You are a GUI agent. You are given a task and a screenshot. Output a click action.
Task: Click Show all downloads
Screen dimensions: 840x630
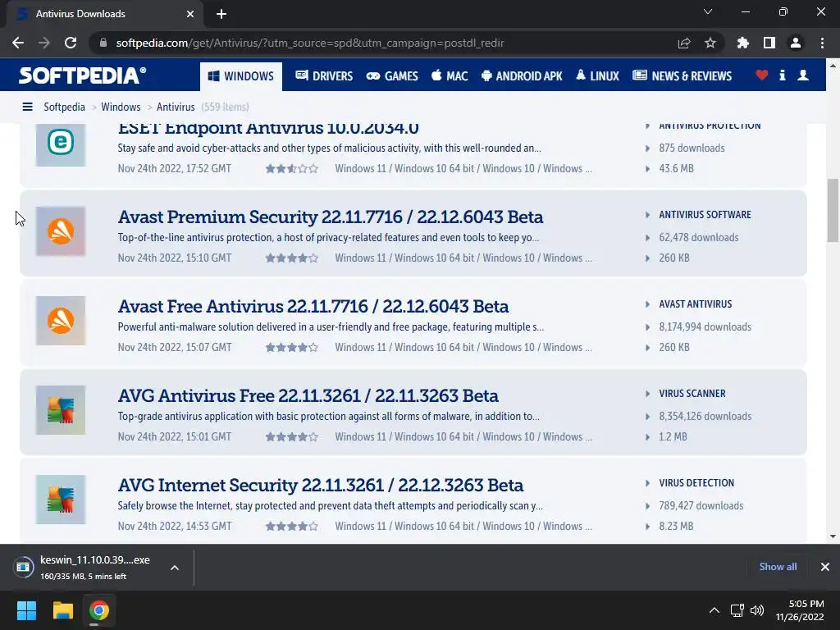click(778, 567)
